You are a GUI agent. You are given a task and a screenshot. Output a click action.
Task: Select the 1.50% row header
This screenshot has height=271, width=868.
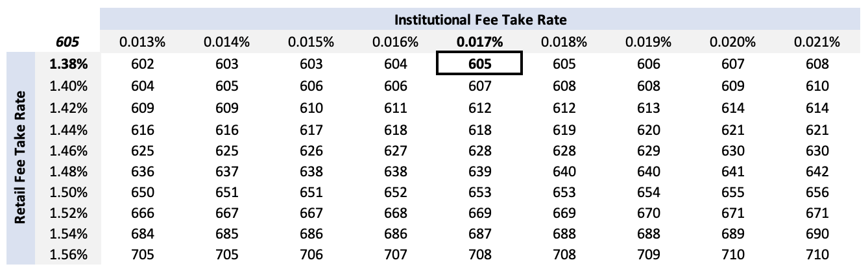click(69, 193)
